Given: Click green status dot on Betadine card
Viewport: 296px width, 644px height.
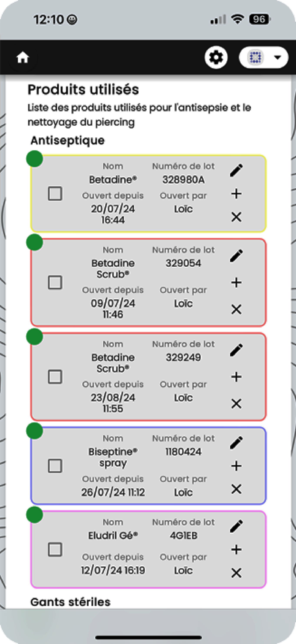Looking at the screenshot, I should point(35,158).
